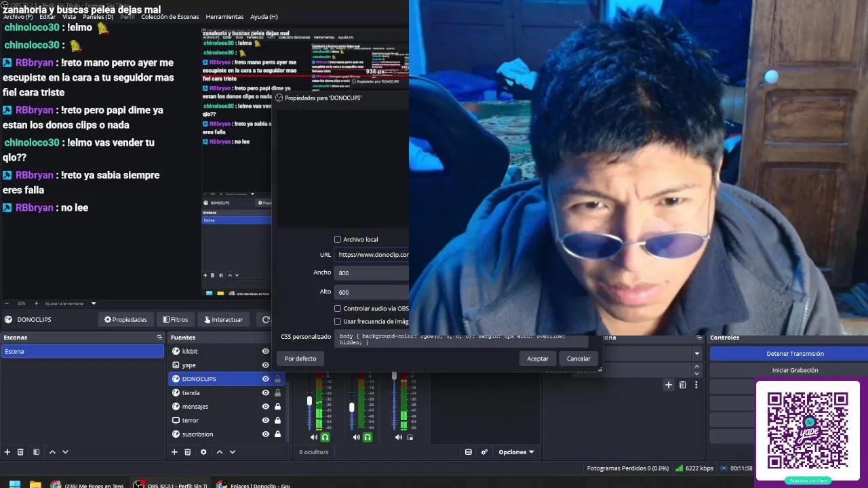Open transition options three-dot menu
The image size is (868, 488).
click(x=696, y=385)
